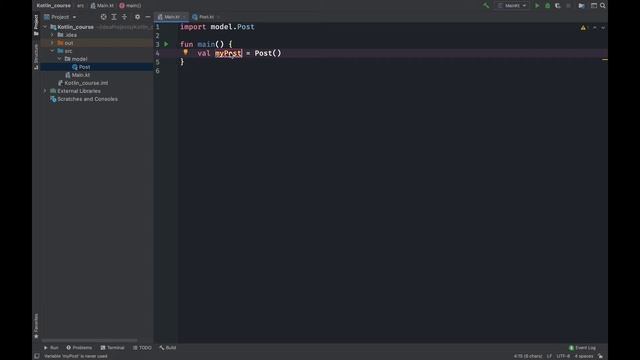This screenshot has height=360, width=640.
Task: Click the gutter run arrow beside main()
Action: pos(166,44)
